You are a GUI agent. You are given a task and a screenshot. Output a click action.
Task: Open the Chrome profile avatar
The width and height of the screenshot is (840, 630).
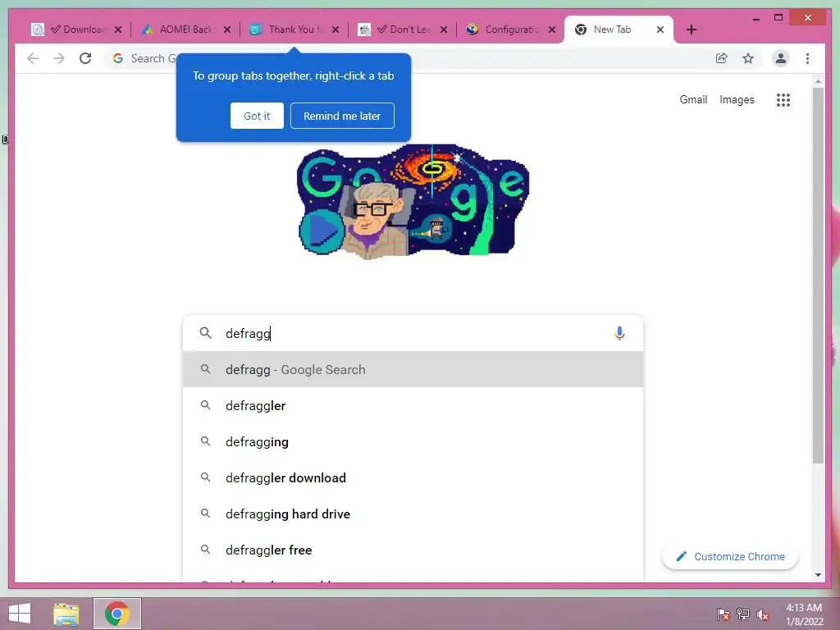(781, 58)
